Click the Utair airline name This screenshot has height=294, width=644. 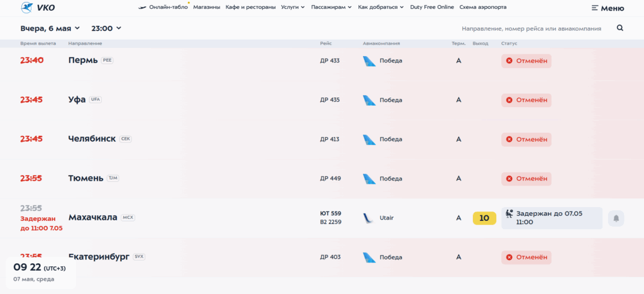tap(387, 218)
